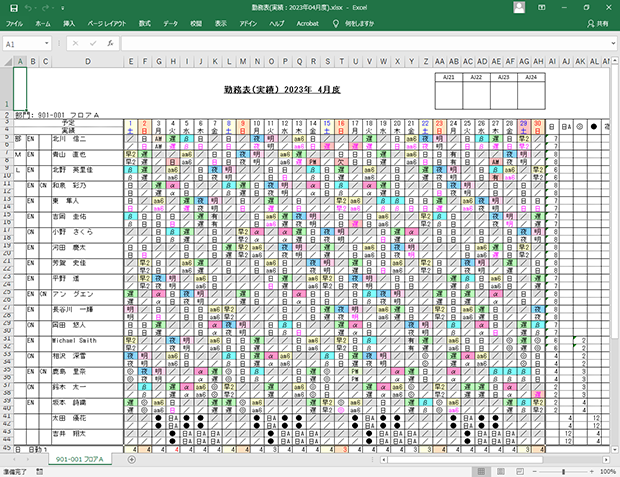Click the name cell アン グエン
Image resolution: width=620 pixels, height=477 pixels.
pos(87,294)
